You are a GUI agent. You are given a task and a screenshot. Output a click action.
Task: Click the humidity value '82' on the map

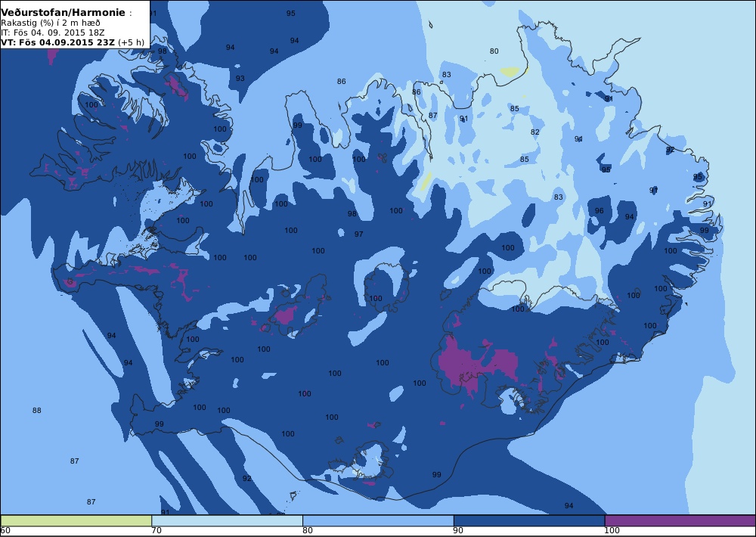click(x=534, y=132)
